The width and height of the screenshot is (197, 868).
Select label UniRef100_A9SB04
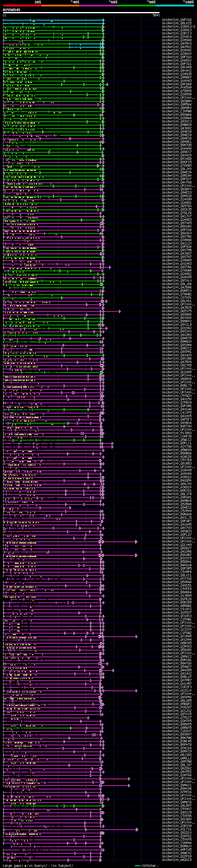176,423
